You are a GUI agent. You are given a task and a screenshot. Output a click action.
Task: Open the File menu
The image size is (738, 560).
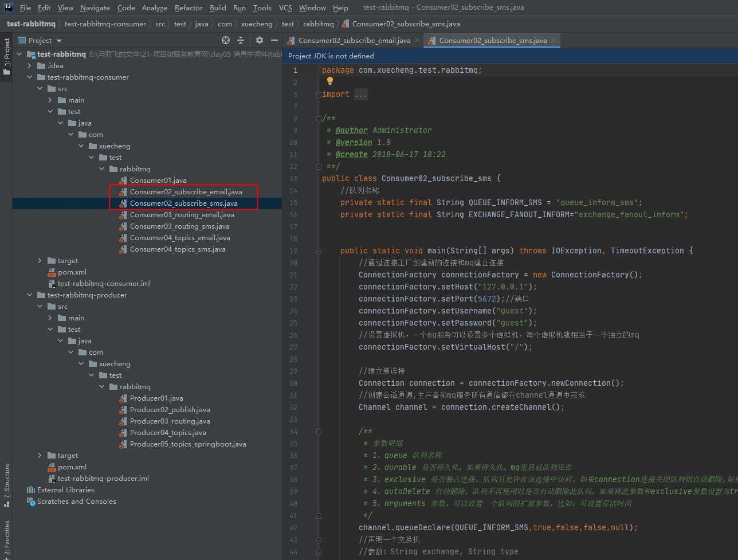pos(25,7)
